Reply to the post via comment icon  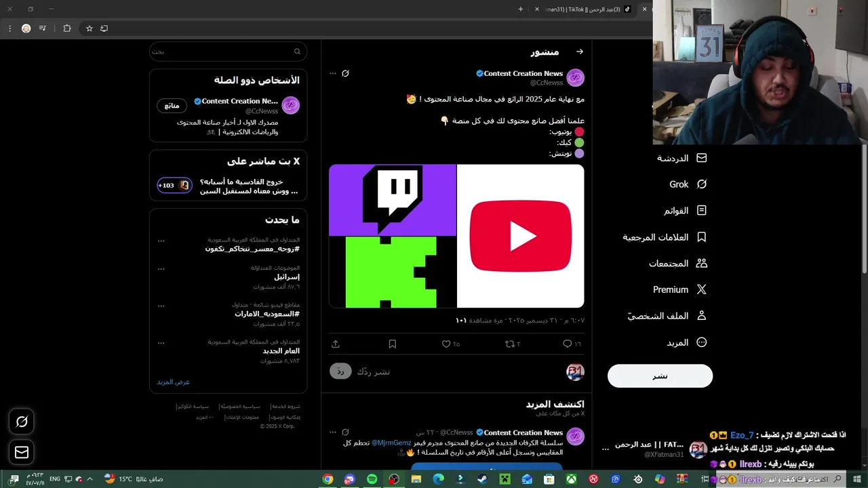coord(568,344)
